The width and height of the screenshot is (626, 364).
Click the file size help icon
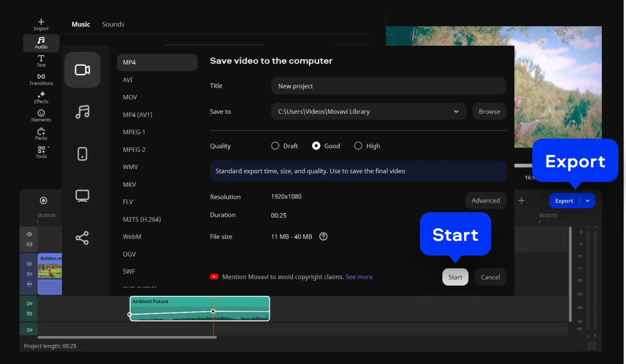[x=323, y=237]
